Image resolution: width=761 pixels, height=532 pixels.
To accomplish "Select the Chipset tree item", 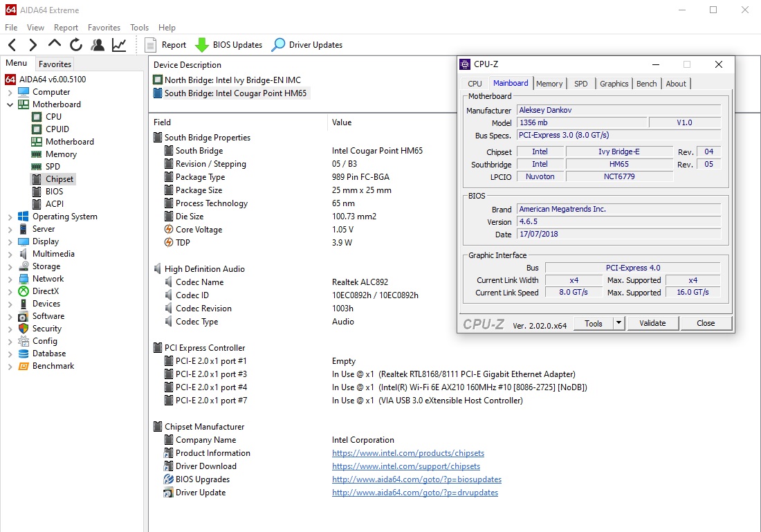I will [59, 179].
